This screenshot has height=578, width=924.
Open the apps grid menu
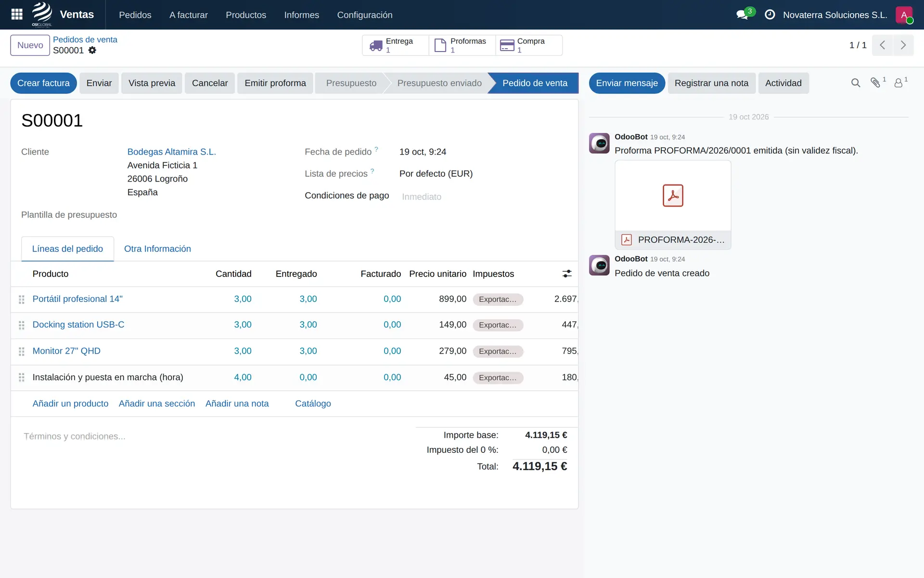(x=17, y=14)
